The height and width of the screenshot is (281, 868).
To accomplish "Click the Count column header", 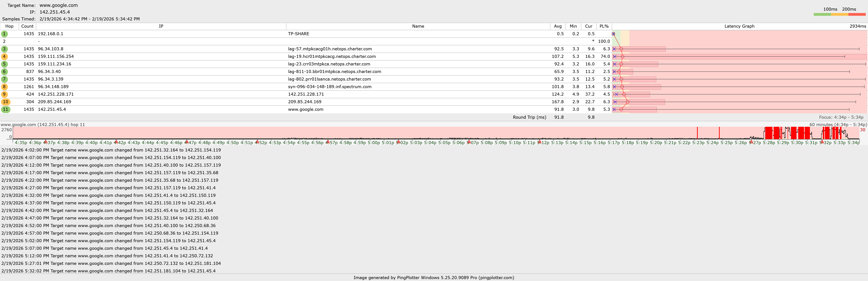I will (x=27, y=26).
